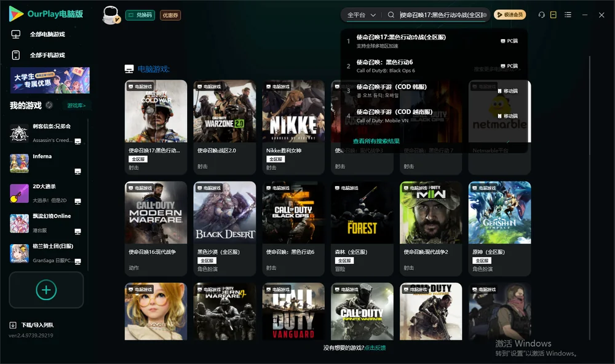Click 查看所有搜索结果 link
The image size is (615, 364).
[x=376, y=141]
